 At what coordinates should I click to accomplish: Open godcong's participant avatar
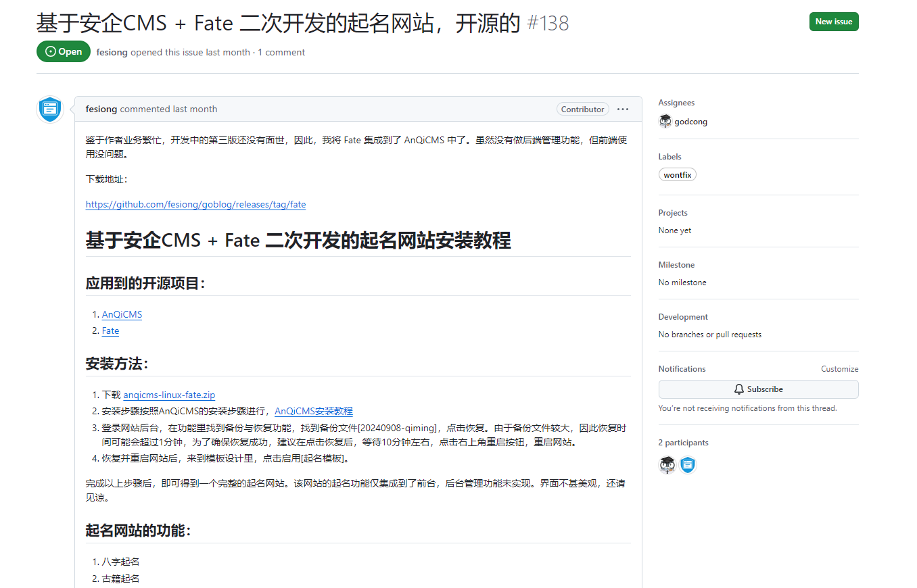[667, 465]
